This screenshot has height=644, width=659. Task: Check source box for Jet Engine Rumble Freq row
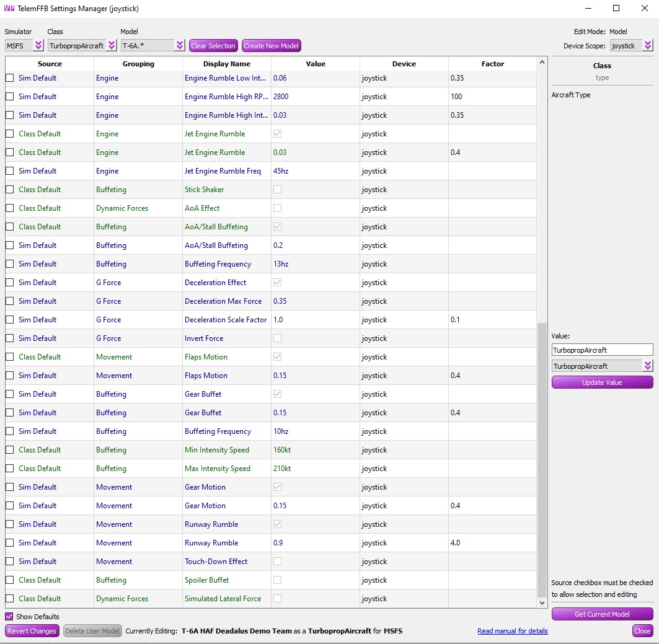[10, 171]
